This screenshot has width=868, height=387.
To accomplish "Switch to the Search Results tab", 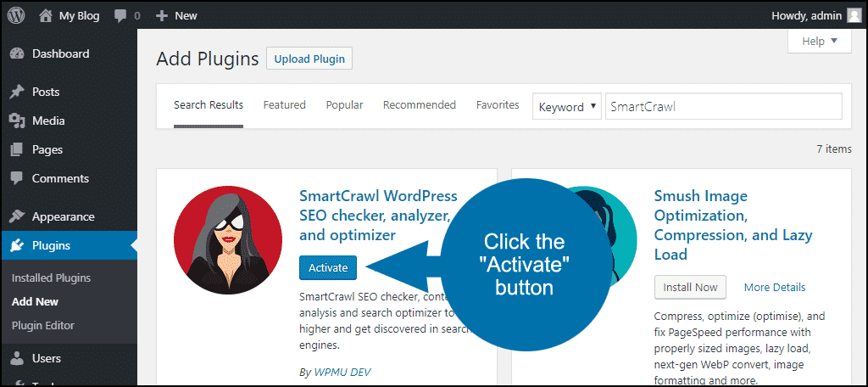I will [x=209, y=104].
